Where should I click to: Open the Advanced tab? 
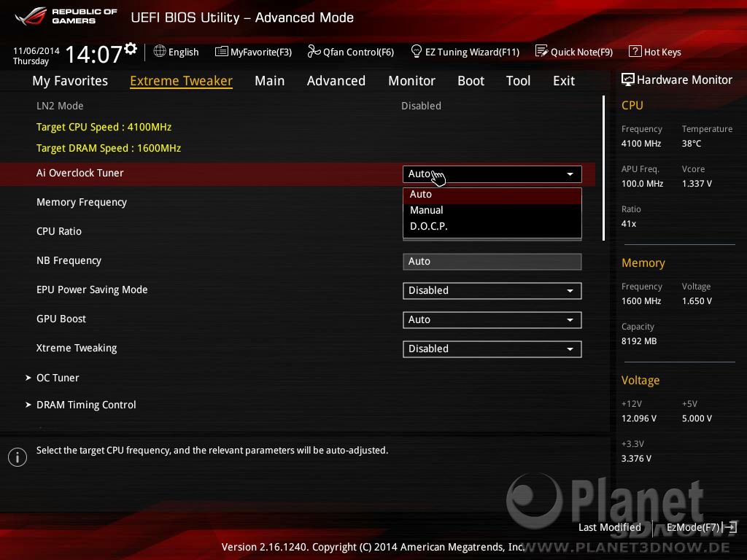[336, 81]
